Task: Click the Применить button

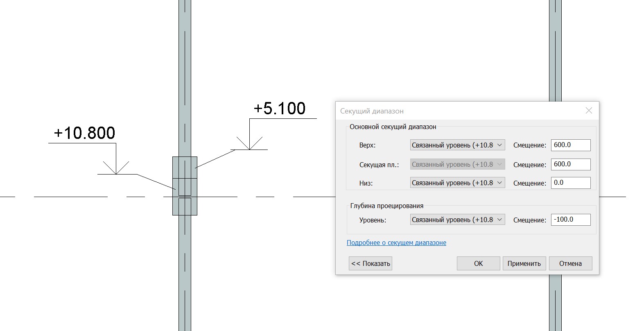Action: (x=524, y=263)
